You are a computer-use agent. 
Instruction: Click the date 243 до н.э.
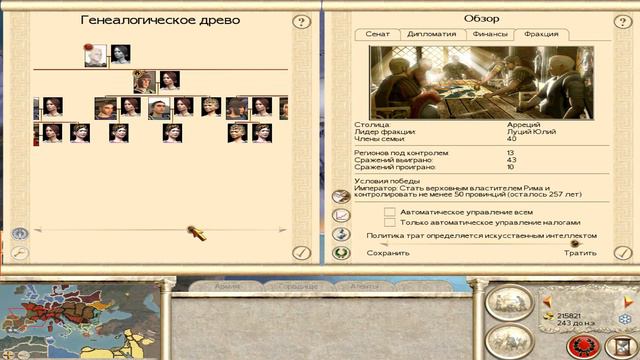coord(576,323)
